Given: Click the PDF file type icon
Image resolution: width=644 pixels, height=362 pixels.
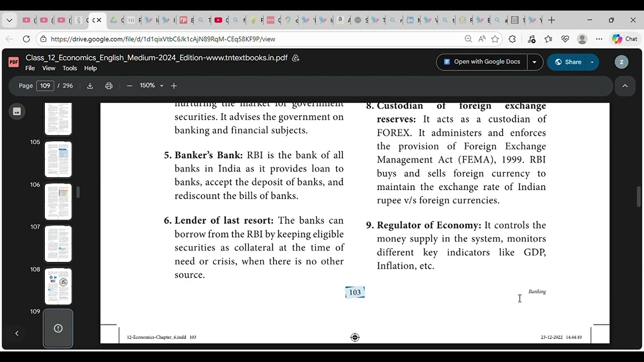Looking at the screenshot, I should [x=14, y=62].
